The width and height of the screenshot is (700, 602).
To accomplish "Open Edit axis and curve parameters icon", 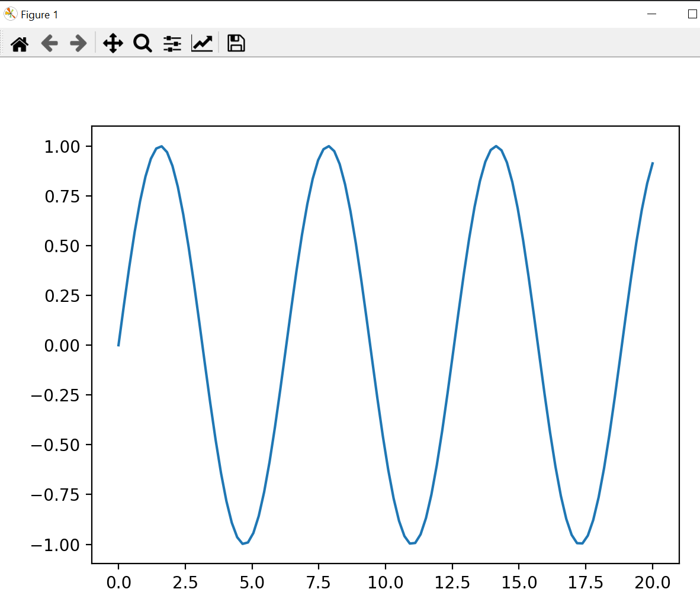I will (x=202, y=43).
